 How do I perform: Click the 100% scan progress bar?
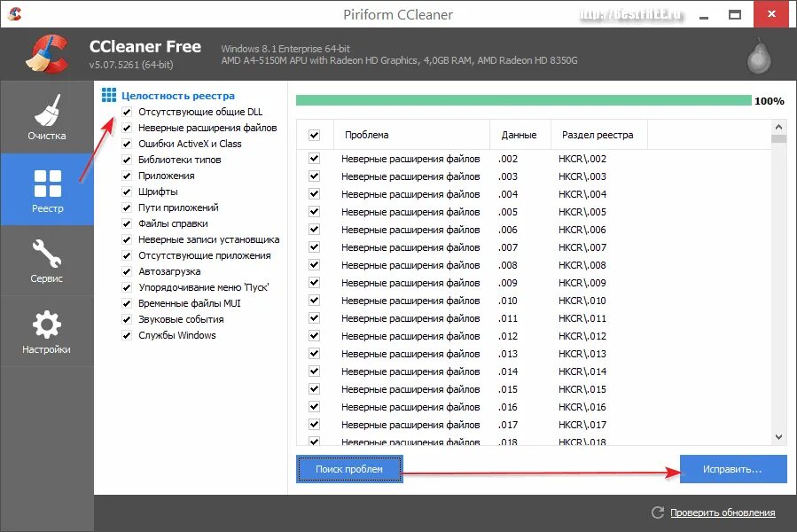(x=524, y=100)
